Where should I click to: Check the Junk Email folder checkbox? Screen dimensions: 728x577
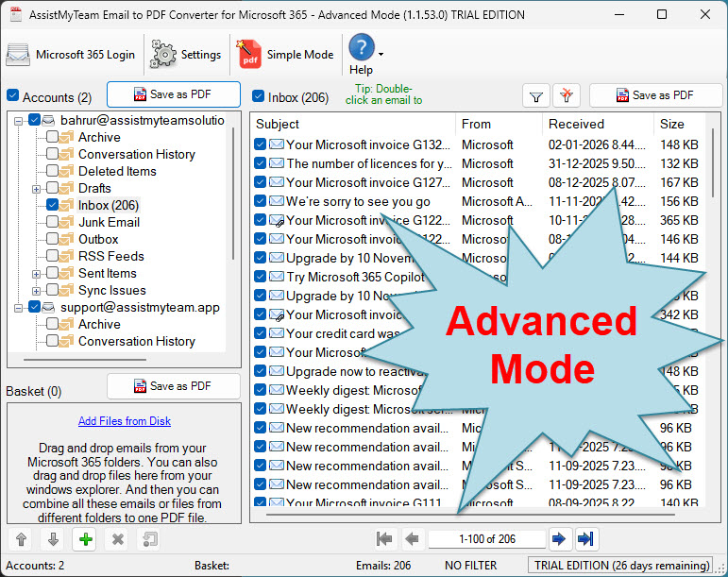click(x=53, y=222)
